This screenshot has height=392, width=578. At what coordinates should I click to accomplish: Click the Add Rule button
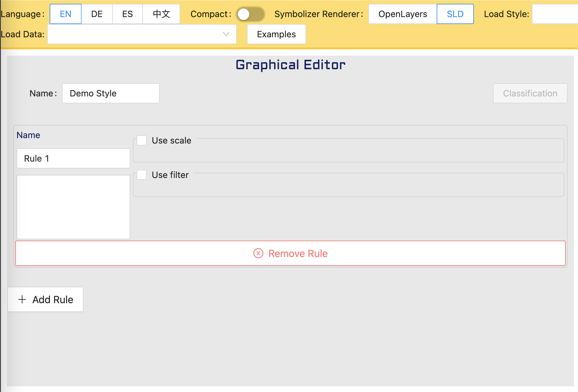[45, 299]
